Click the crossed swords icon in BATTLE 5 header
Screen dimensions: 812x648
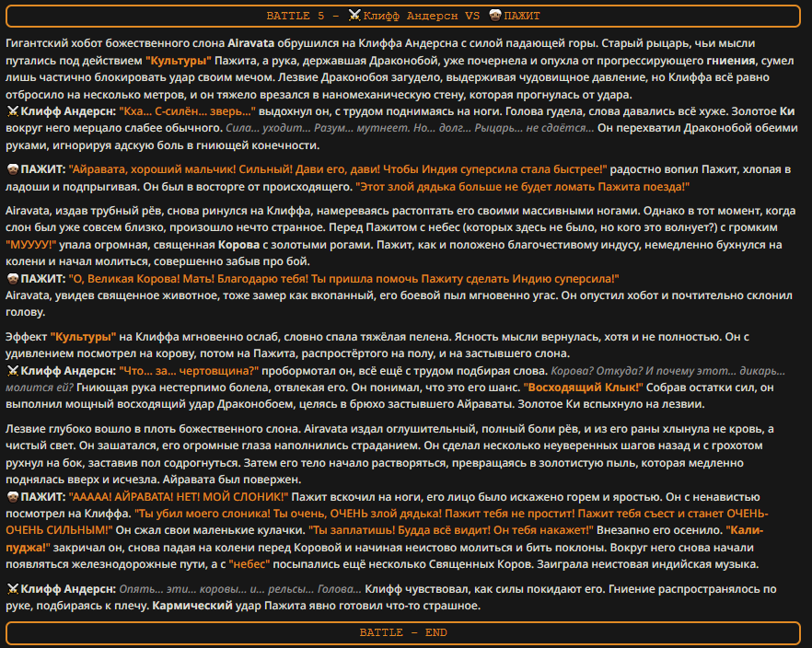coord(354,16)
